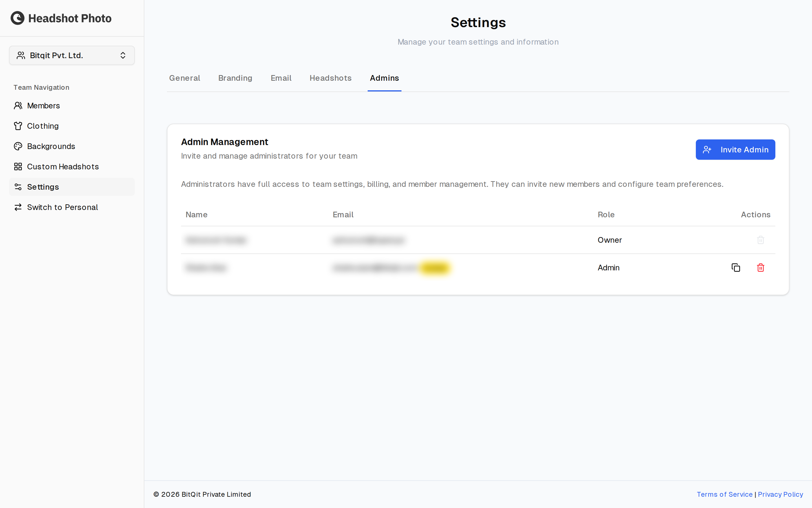
Task: Open the Headshots settings tab
Action: coord(330,78)
